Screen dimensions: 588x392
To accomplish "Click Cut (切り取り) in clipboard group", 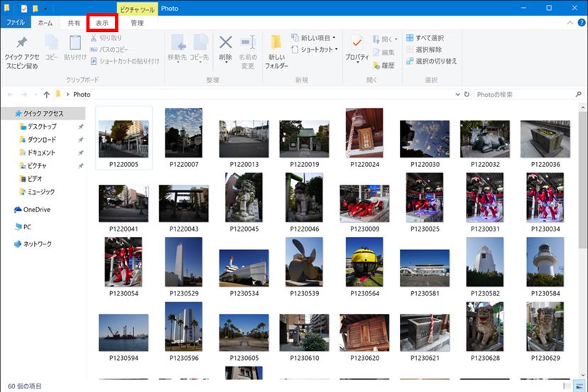I will click(106, 38).
